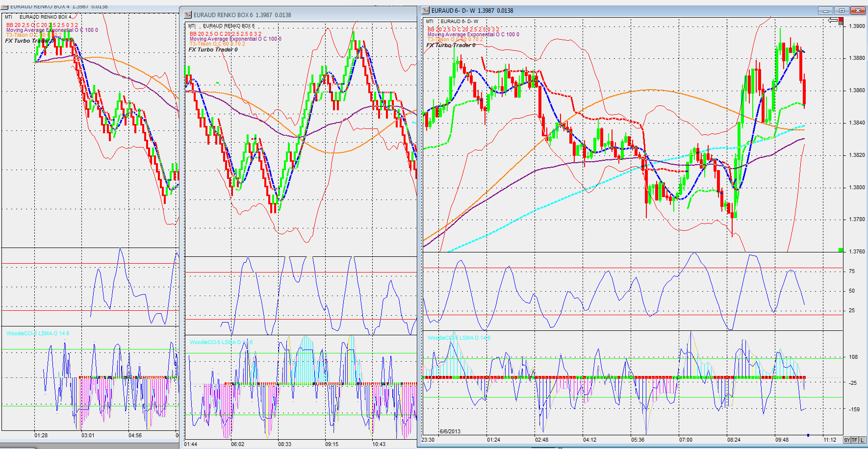This screenshot has width=868, height=449.
Task: Click the 08:33 time label in RENKO BOX 6
Action: 284,445
